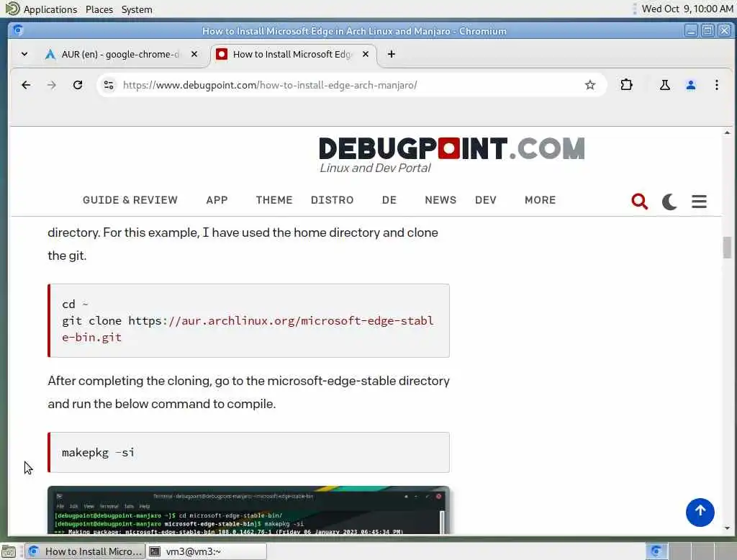Viewport: 737px width, 560px height.
Task: Click the blue scroll-to-top arrow button
Action: [700, 512]
